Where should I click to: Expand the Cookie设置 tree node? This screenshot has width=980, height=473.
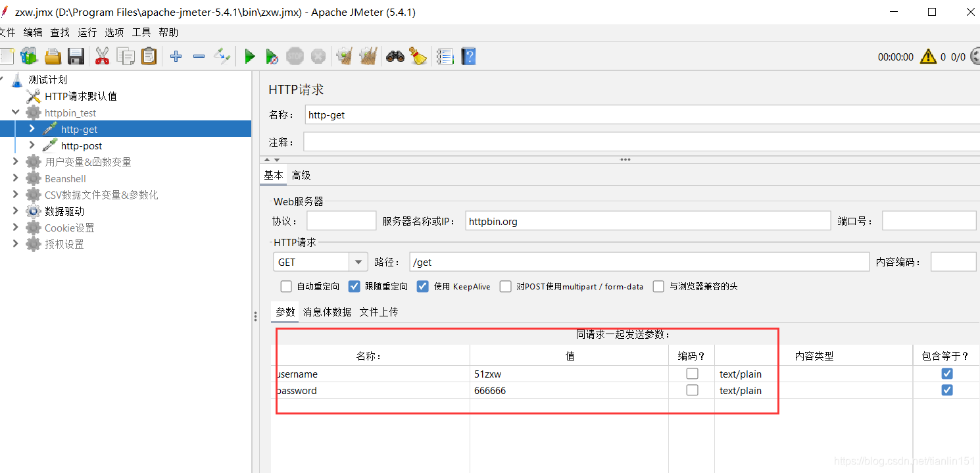pyautogui.click(x=16, y=227)
